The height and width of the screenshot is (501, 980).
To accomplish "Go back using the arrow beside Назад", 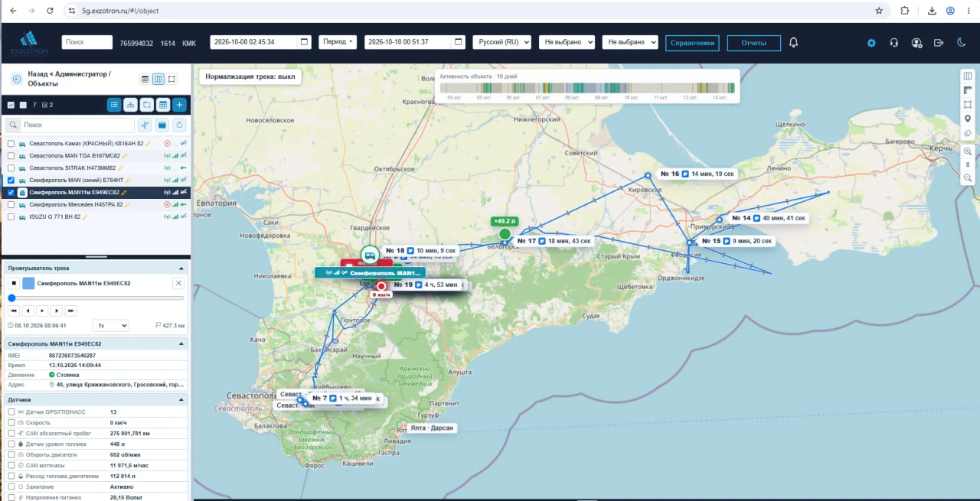I will pyautogui.click(x=17, y=79).
